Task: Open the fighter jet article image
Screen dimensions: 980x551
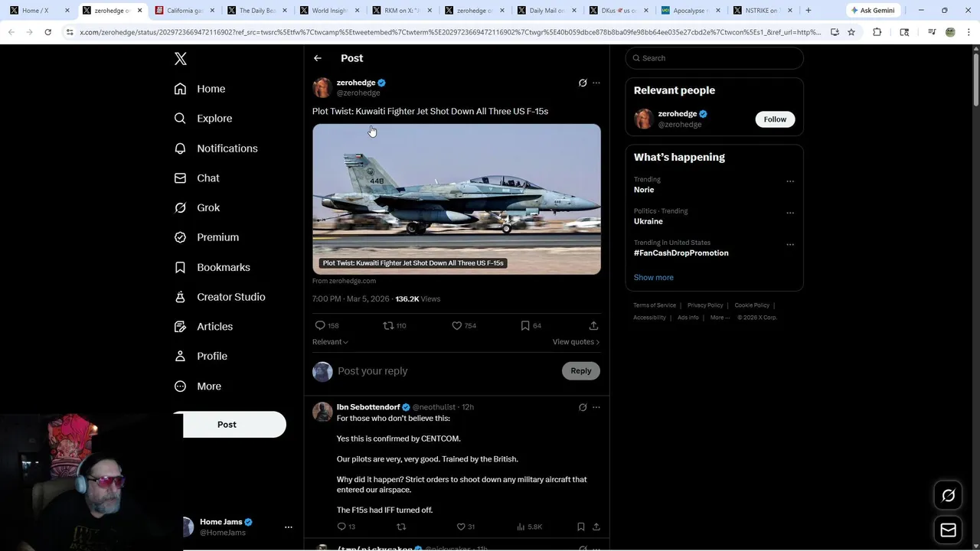Action: [456, 199]
